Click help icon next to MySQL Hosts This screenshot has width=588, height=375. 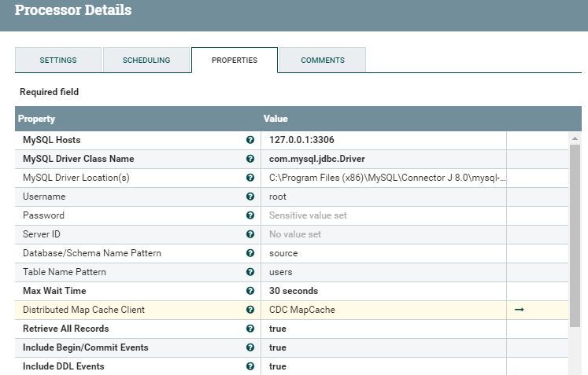250,140
